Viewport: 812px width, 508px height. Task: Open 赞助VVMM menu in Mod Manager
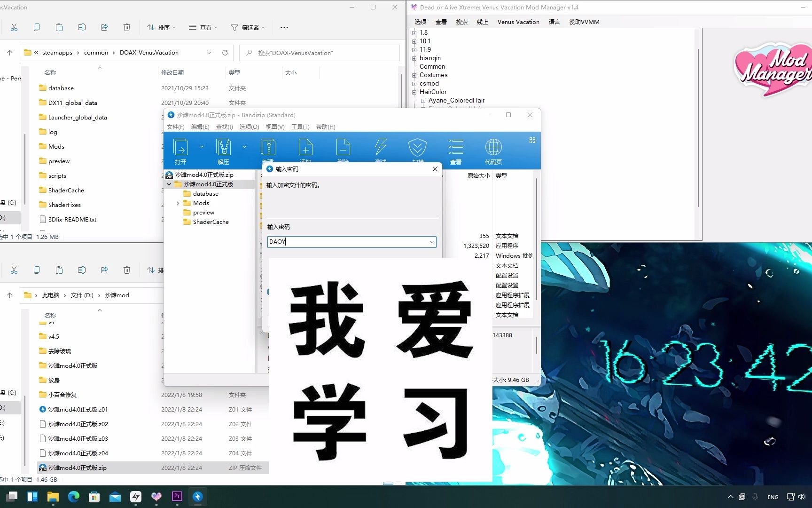pyautogui.click(x=584, y=22)
